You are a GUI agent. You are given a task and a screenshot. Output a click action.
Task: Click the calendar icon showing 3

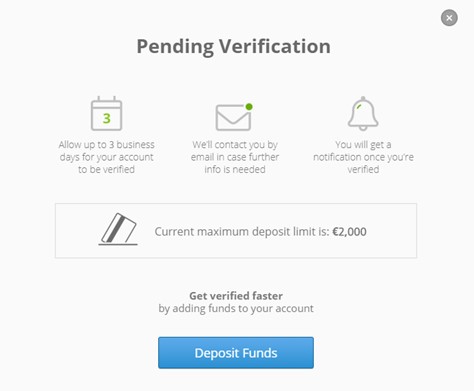tap(106, 113)
